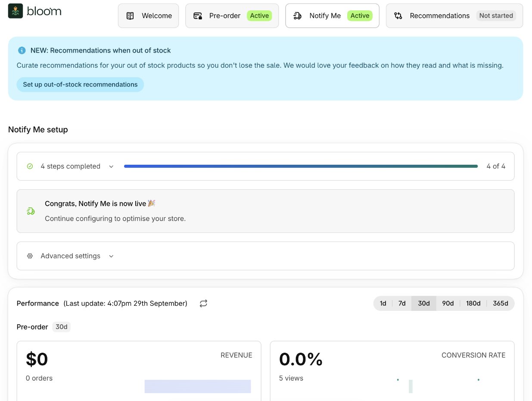Expand the Advanced settings chevron
This screenshot has width=532, height=401.
111,256
